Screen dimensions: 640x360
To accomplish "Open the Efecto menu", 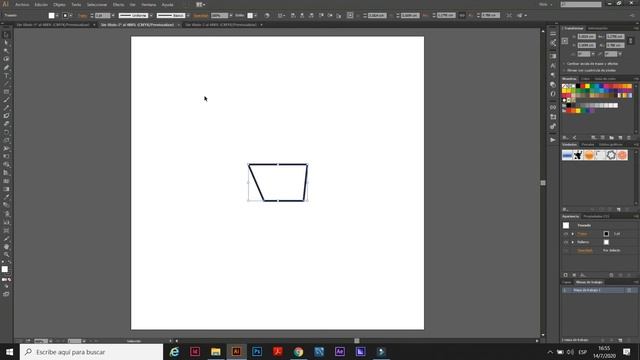I will 118,4.
